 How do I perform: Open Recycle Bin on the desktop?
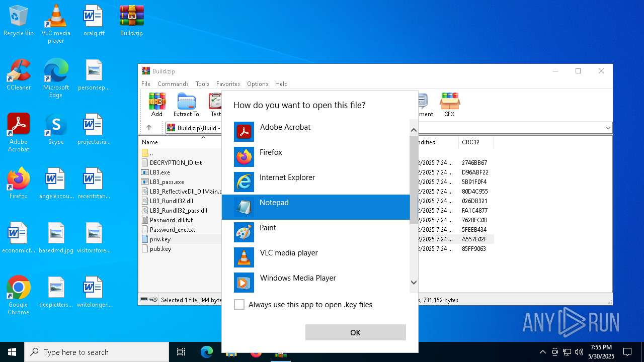tap(19, 21)
